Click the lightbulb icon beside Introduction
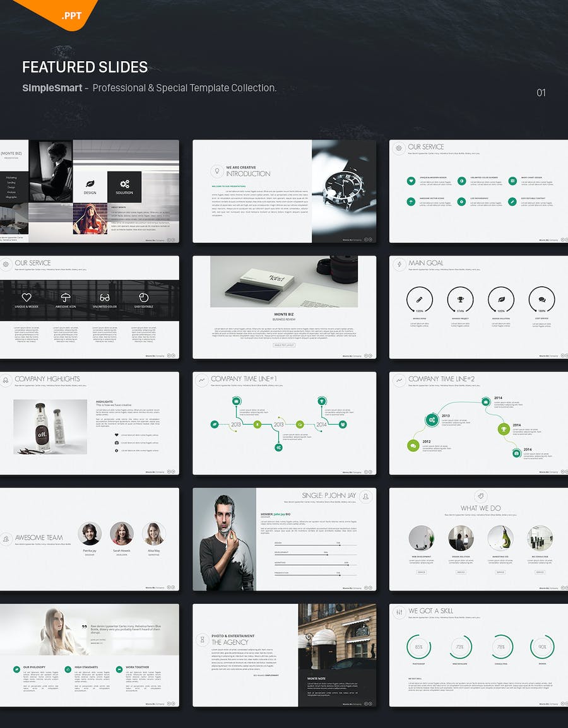Image resolution: width=568 pixels, height=728 pixels. (218, 171)
